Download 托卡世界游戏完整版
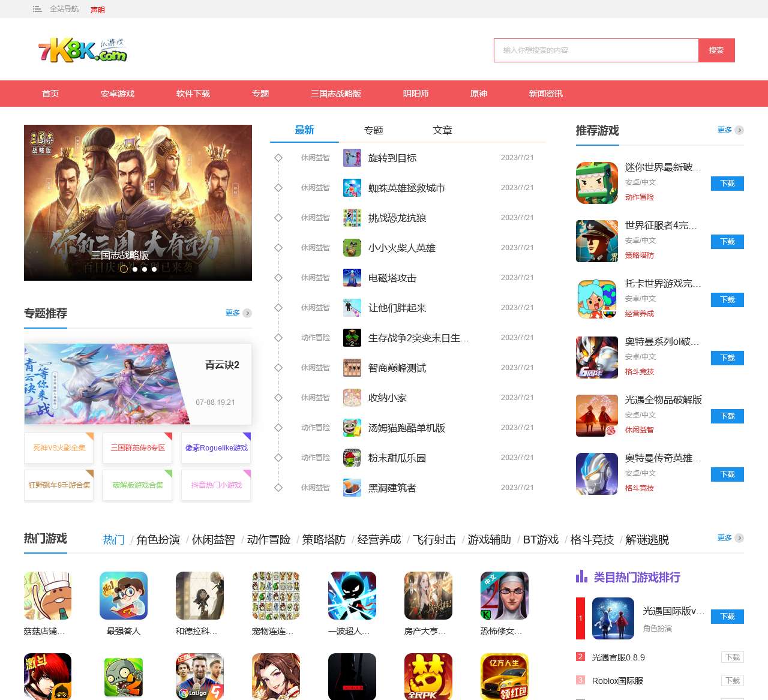The height and width of the screenshot is (700, 768). coord(727,300)
